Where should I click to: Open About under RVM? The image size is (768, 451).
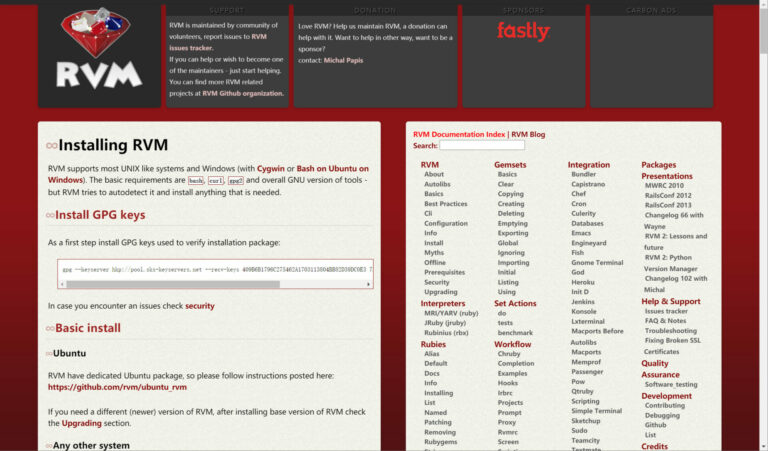pos(434,174)
